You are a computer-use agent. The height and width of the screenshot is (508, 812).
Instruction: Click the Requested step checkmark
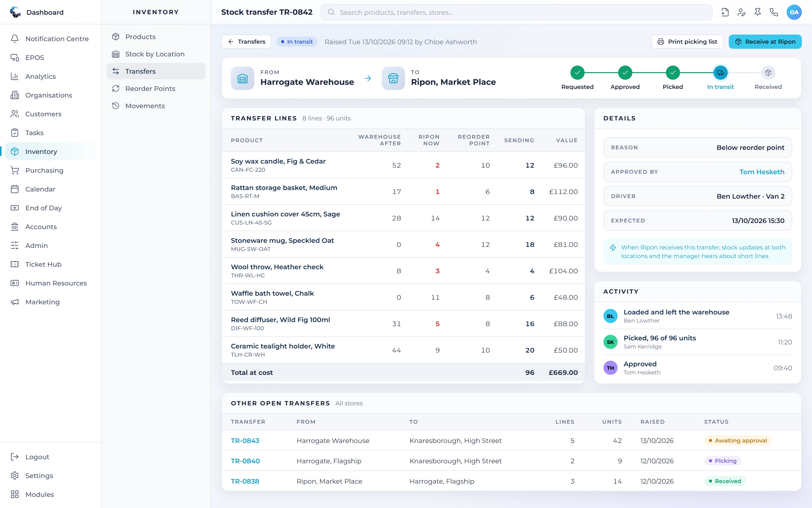point(578,73)
